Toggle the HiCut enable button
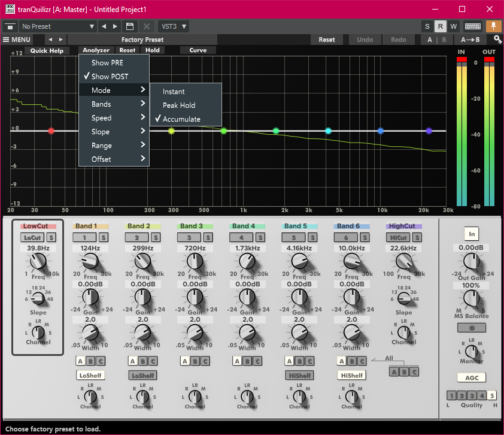 [x=398, y=238]
